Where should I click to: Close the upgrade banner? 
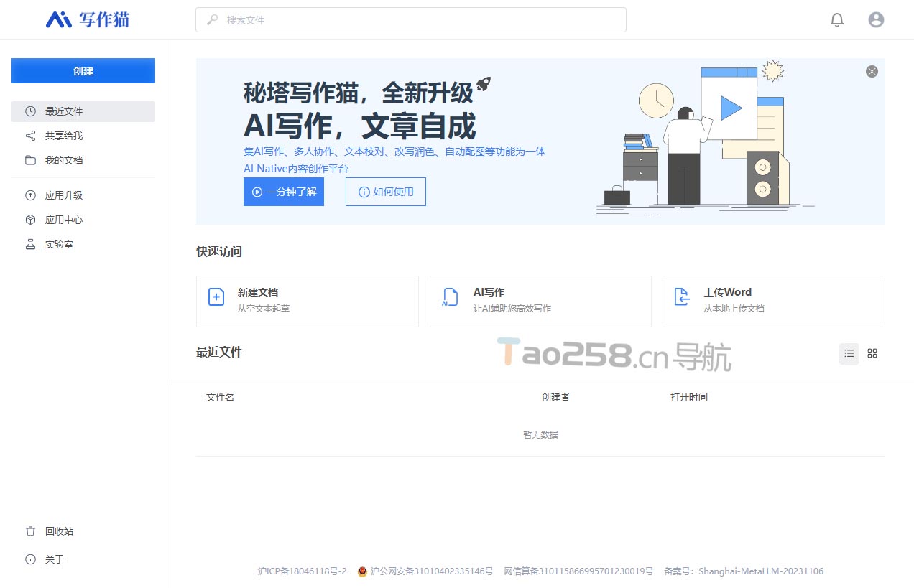coord(872,71)
